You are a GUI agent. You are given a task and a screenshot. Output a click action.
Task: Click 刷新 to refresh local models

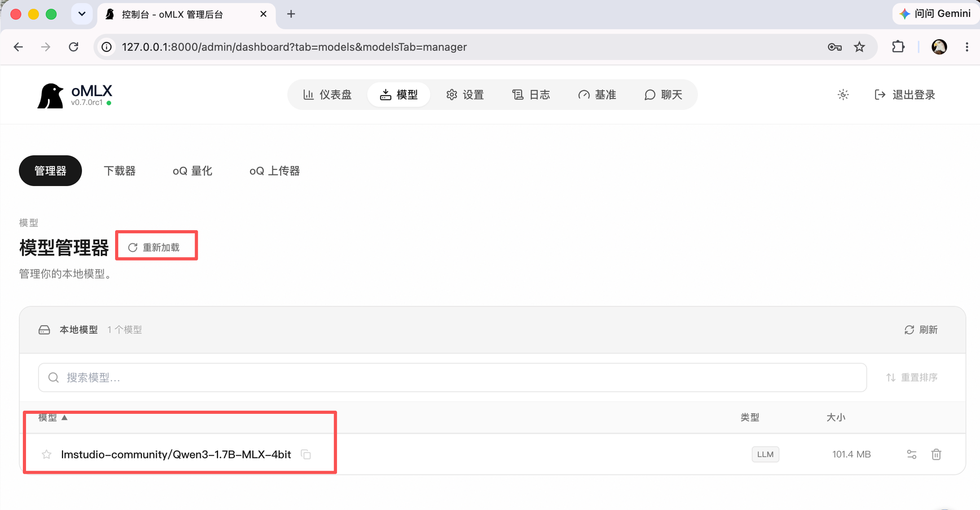(x=921, y=329)
